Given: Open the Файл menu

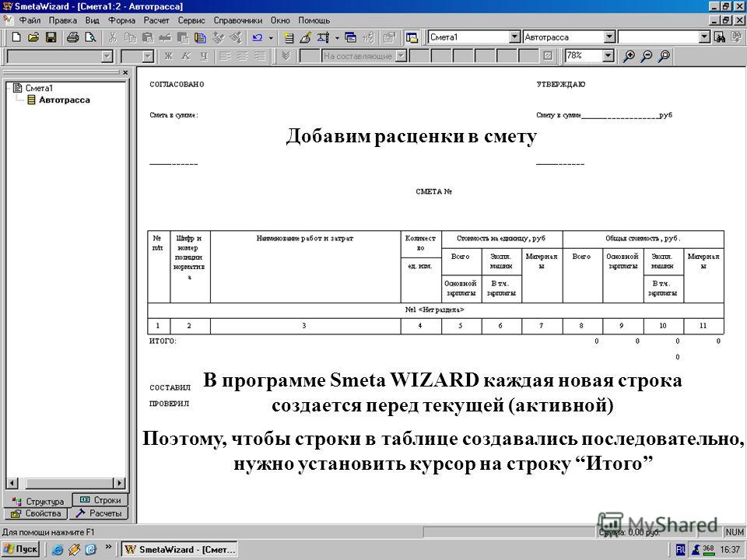Looking at the screenshot, I should point(30,20).
